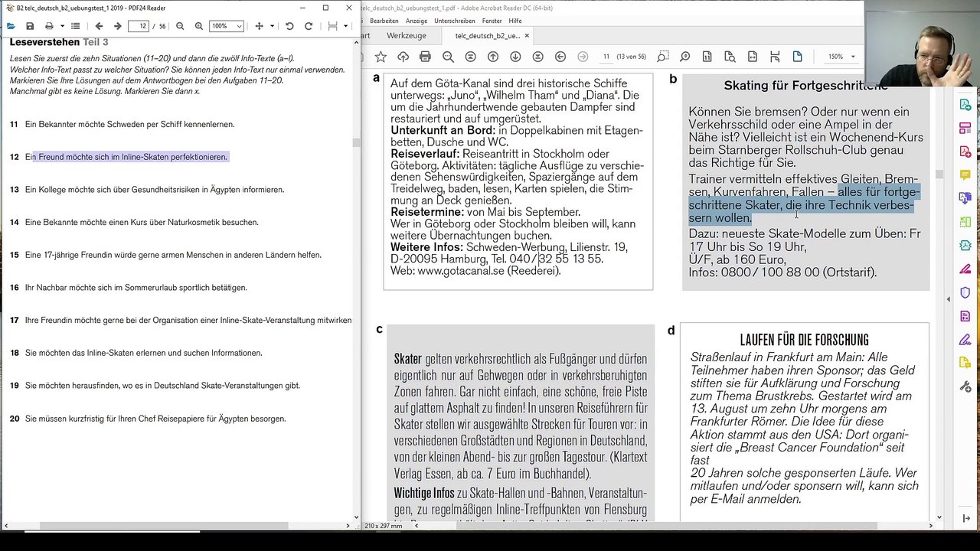Open the find text magnifier in Acrobat
980x551 pixels.
coord(448,57)
